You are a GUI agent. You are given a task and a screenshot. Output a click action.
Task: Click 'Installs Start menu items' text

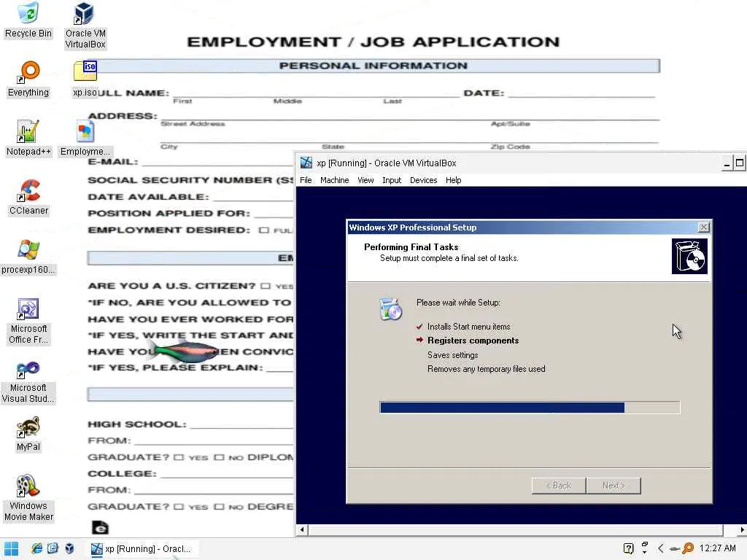(469, 327)
